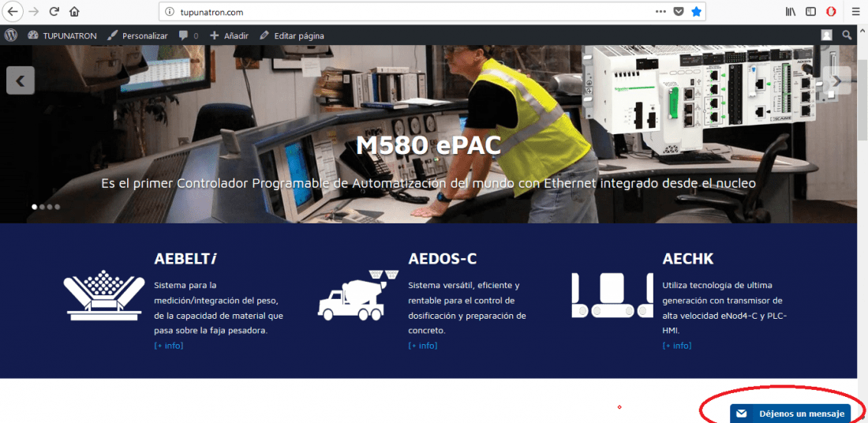Click the admin bar search magnifier

tap(847, 36)
